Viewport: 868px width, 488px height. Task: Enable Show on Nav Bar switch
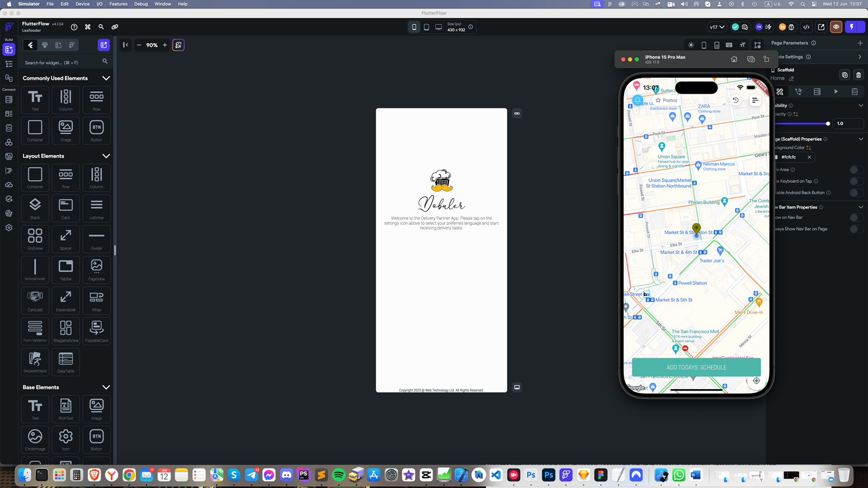pyautogui.click(x=856, y=217)
